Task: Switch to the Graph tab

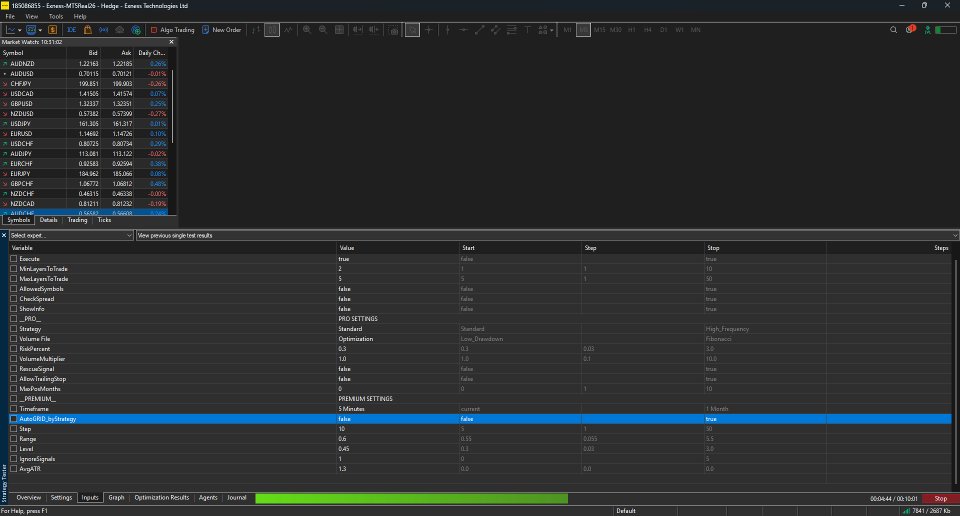Action: click(116, 498)
